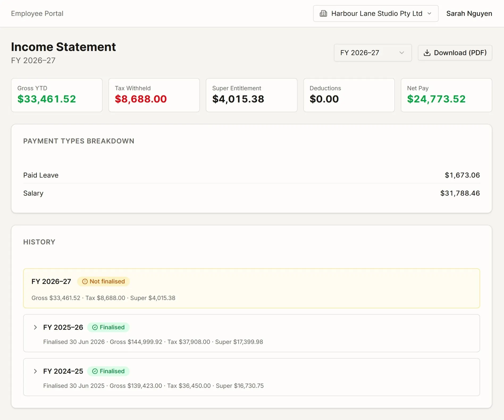The image size is (504, 420).
Task: Click the download arrow icon
Action: 427,53
